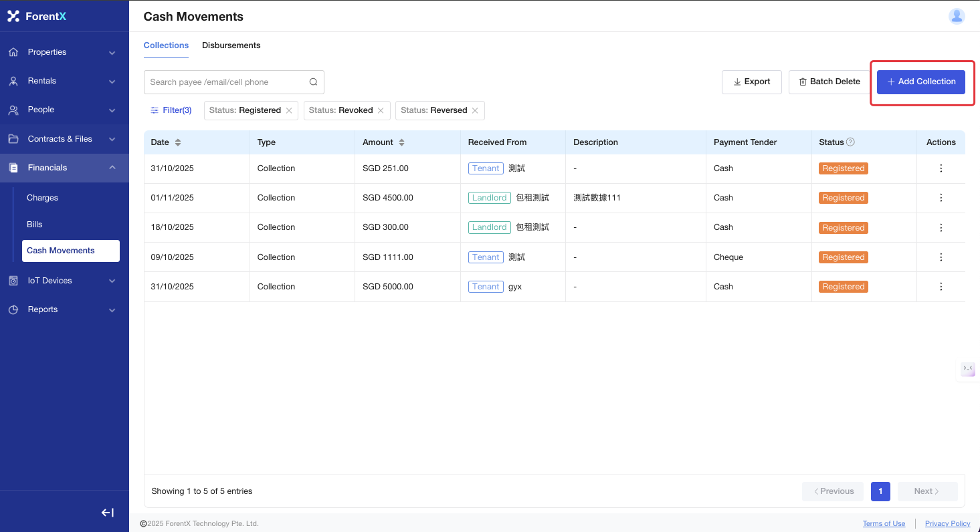980x532 pixels.
Task: Remove the Status: Revoked filter chip
Action: 381,111
